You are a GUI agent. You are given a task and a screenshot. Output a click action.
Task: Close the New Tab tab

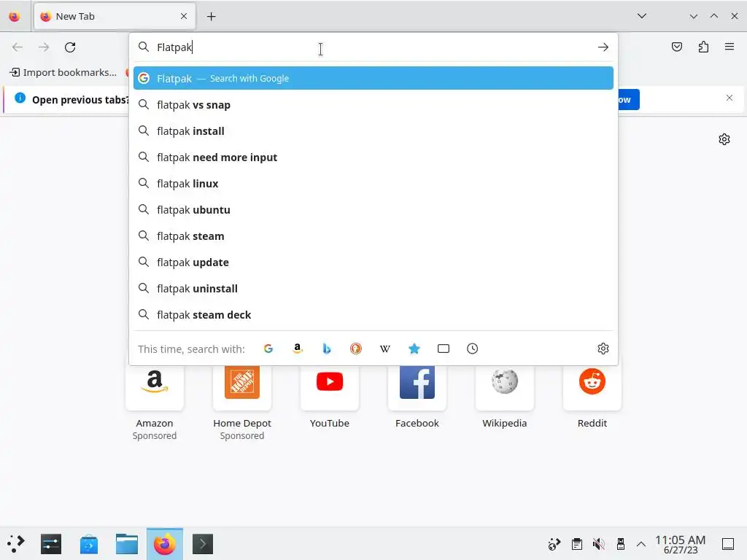point(184,16)
